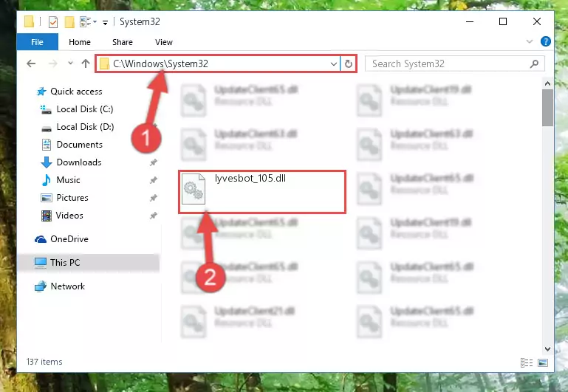
Task: Refresh the System32 folder view
Action: pos(349,64)
